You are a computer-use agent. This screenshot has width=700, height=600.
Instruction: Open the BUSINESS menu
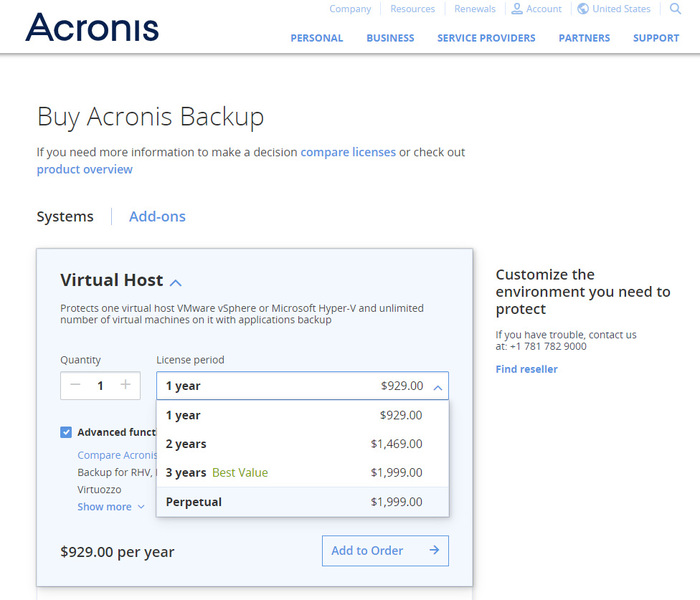click(390, 38)
